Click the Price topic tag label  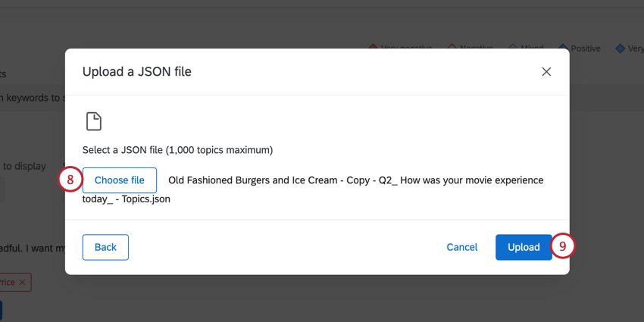pyautogui.click(x=7, y=283)
